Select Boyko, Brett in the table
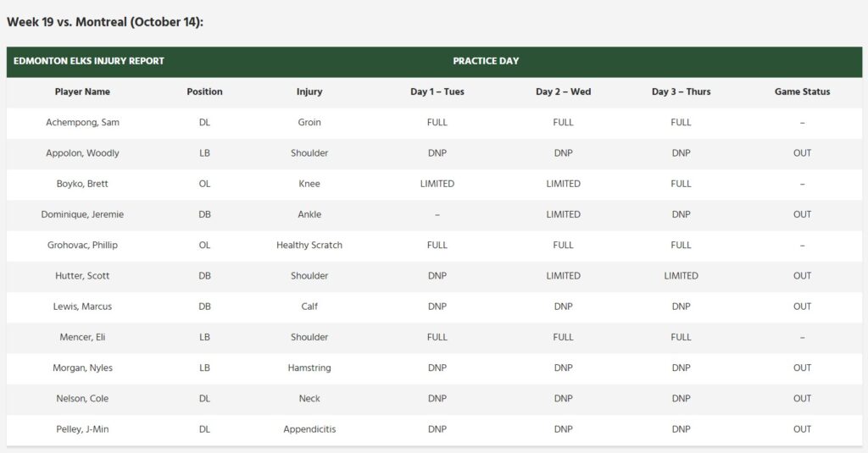Viewport: 868px width, 453px height. (x=82, y=184)
